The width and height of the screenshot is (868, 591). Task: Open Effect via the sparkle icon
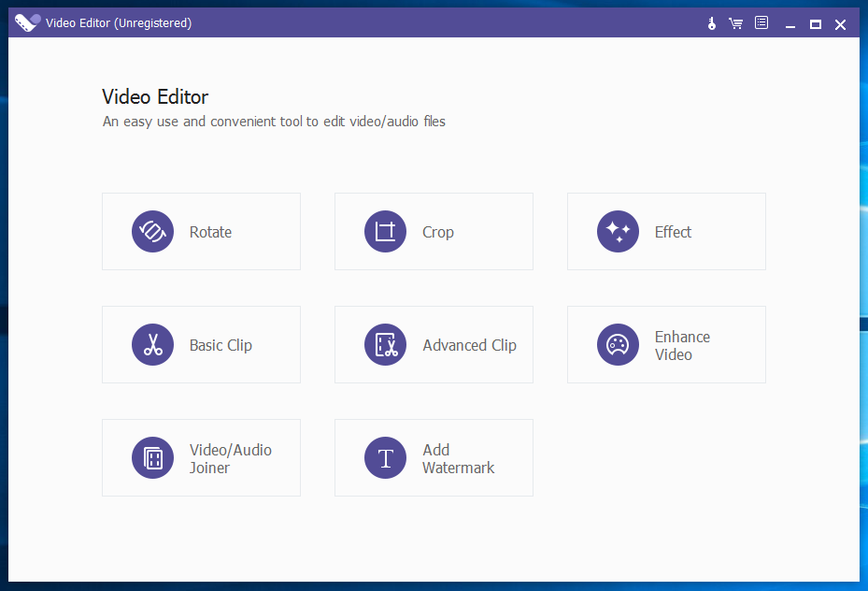coord(618,231)
